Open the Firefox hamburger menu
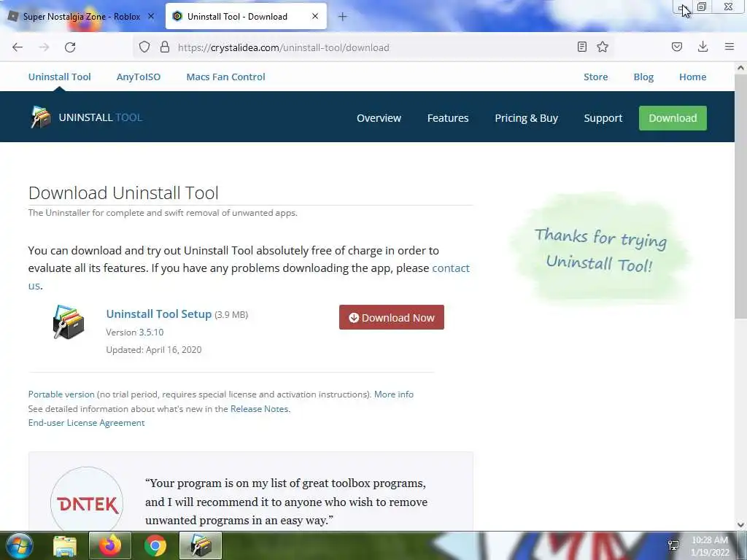Image resolution: width=747 pixels, height=560 pixels. 729,47
